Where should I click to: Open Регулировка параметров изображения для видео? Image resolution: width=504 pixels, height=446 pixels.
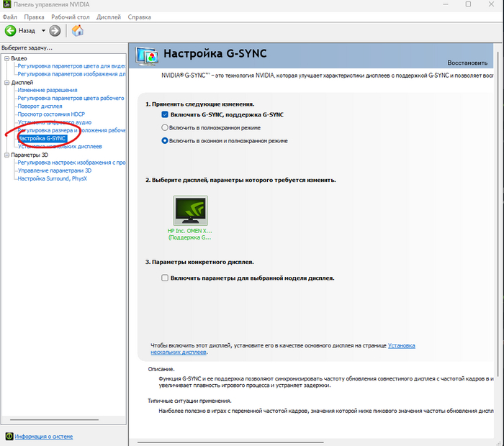pyautogui.click(x=71, y=74)
